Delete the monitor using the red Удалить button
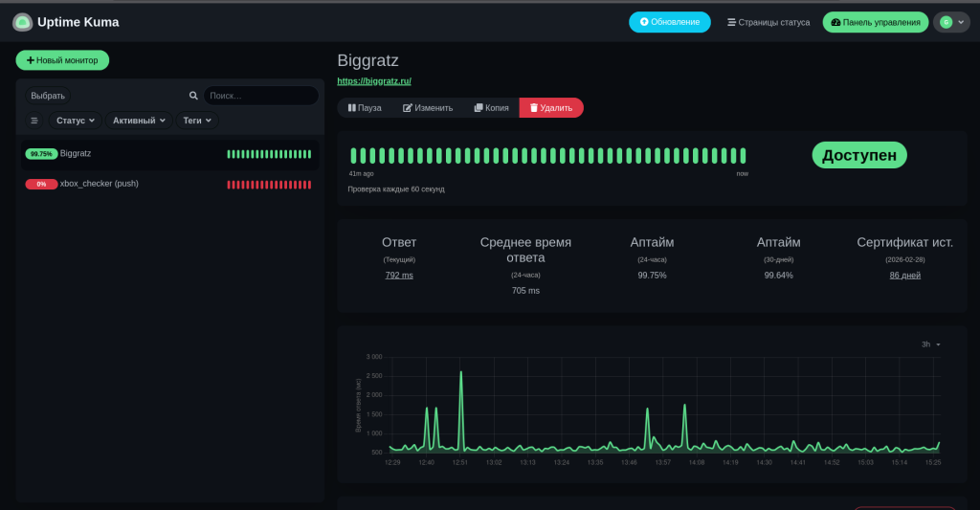980x510 pixels. pyautogui.click(x=551, y=108)
